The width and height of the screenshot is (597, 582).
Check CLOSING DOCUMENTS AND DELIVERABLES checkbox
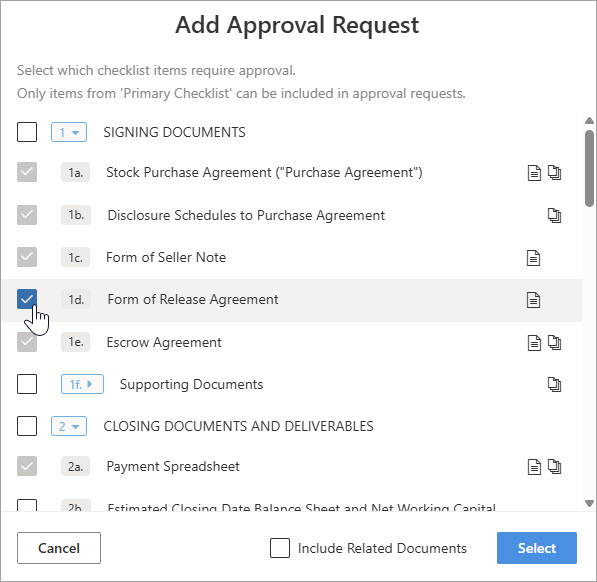(x=27, y=426)
